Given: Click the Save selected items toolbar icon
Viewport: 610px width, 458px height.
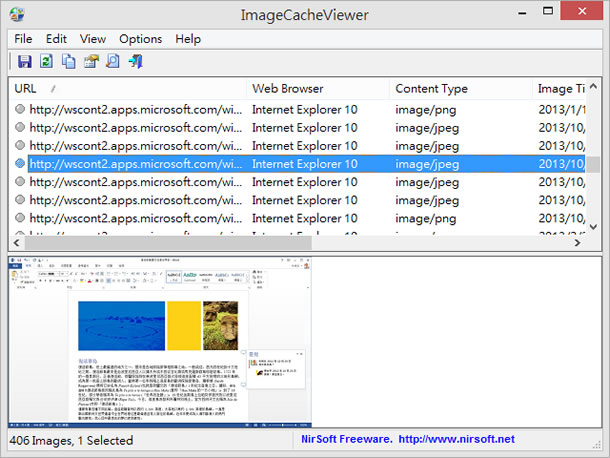Looking at the screenshot, I should 24,62.
